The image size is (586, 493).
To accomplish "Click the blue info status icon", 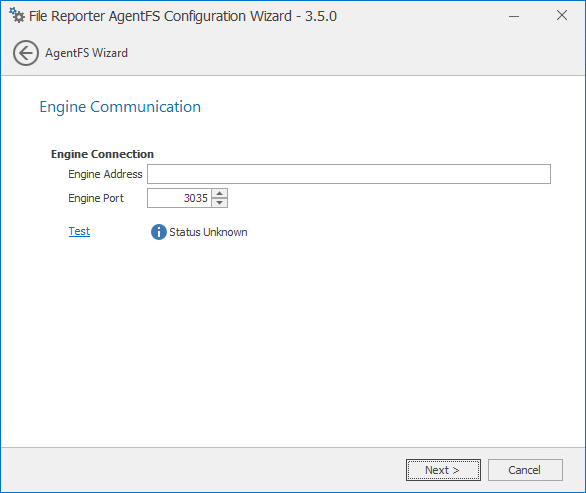I will pyautogui.click(x=158, y=232).
